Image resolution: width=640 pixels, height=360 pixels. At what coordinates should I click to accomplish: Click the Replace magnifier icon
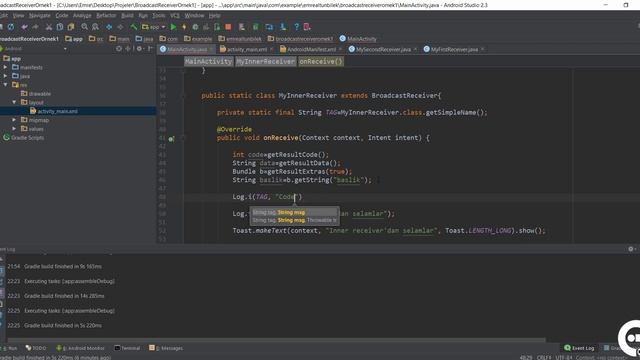click(x=95, y=27)
